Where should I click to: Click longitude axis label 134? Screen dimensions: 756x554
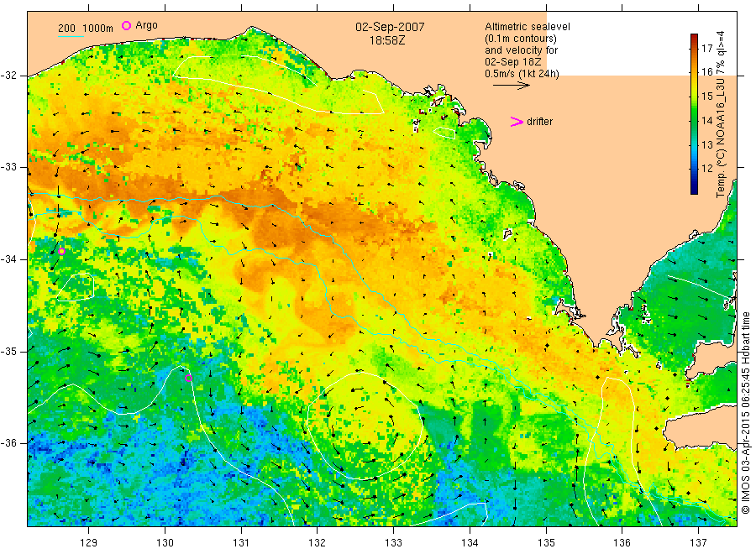click(470, 542)
